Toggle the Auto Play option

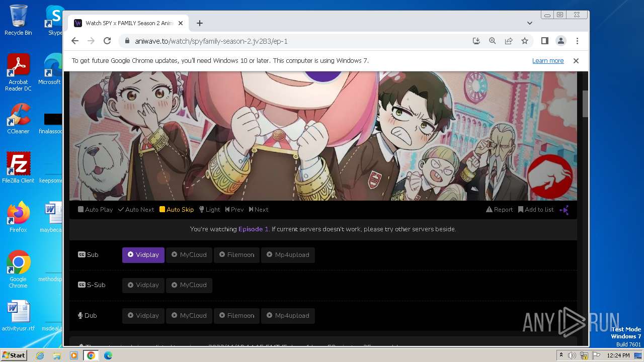pyautogui.click(x=95, y=210)
